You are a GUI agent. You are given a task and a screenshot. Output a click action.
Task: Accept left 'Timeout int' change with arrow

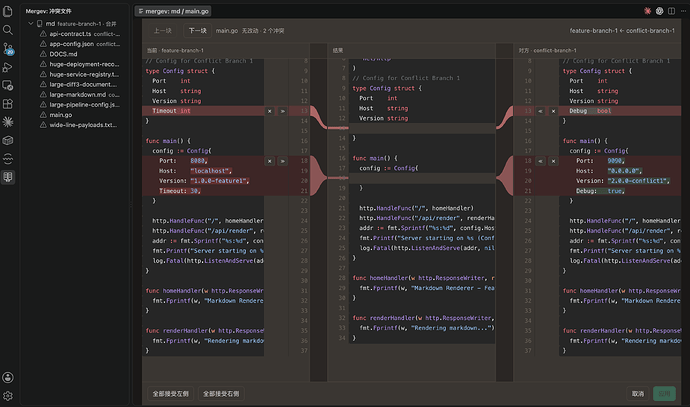[283, 111]
